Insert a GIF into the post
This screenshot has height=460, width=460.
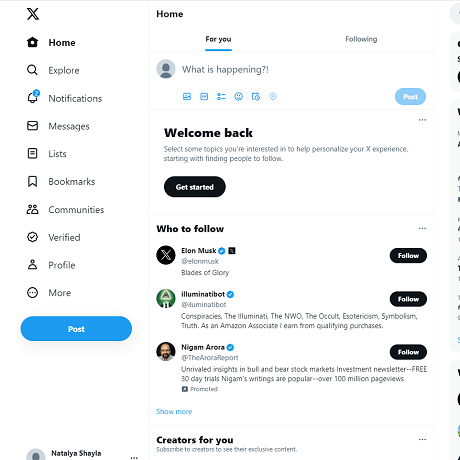(204, 97)
